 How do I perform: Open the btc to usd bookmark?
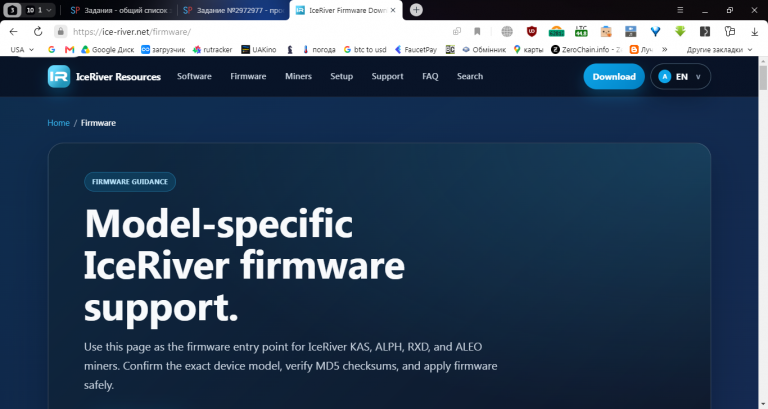(365, 49)
